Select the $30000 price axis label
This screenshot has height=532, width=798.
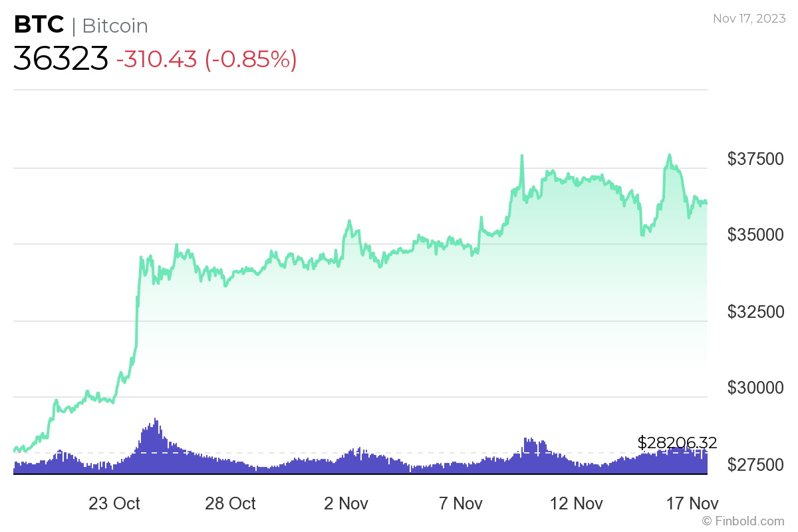tap(755, 388)
